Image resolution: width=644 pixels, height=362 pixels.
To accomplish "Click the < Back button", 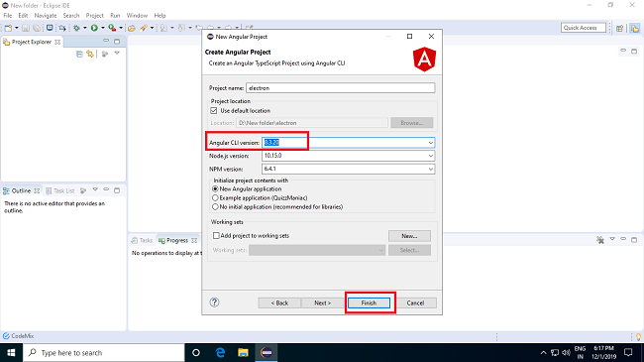I will pos(279,302).
